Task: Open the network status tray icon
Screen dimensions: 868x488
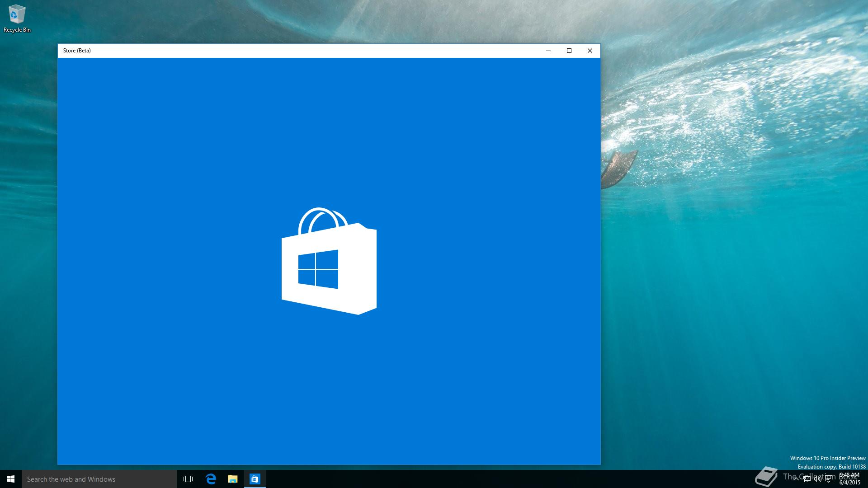Action: [x=807, y=479]
